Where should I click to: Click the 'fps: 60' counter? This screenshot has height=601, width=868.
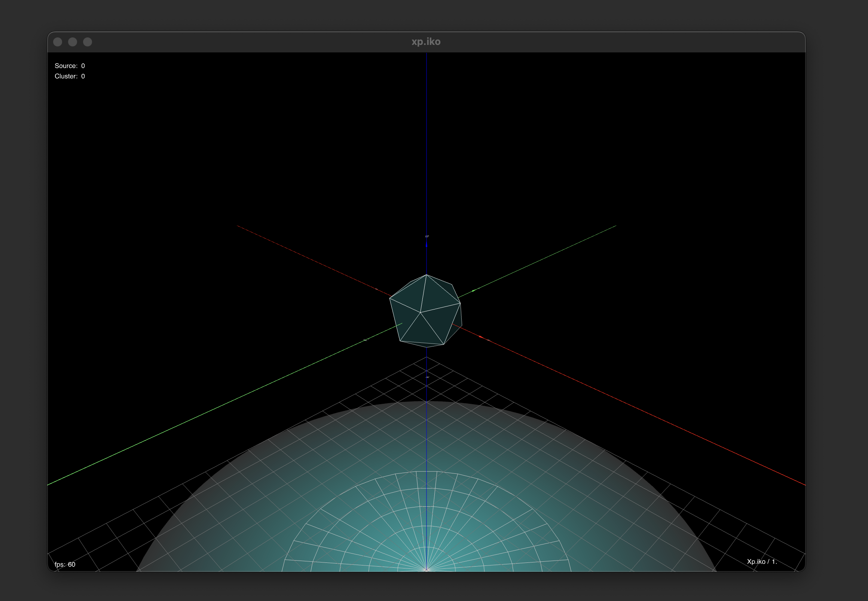click(x=65, y=564)
